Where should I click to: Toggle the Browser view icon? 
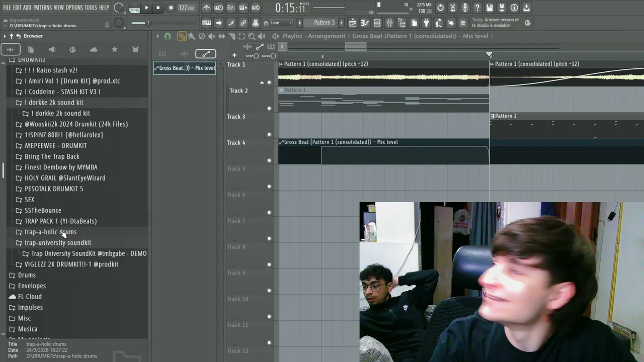401,23
